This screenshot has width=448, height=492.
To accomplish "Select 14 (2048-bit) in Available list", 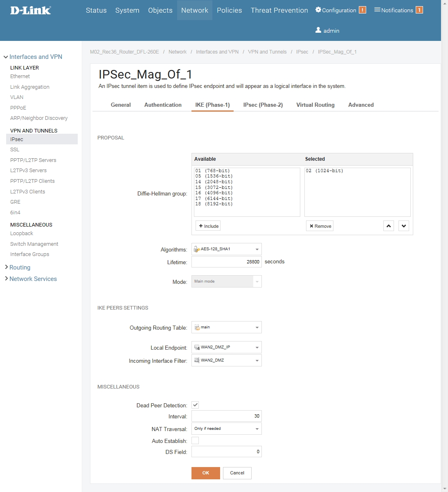I will point(214,182).
